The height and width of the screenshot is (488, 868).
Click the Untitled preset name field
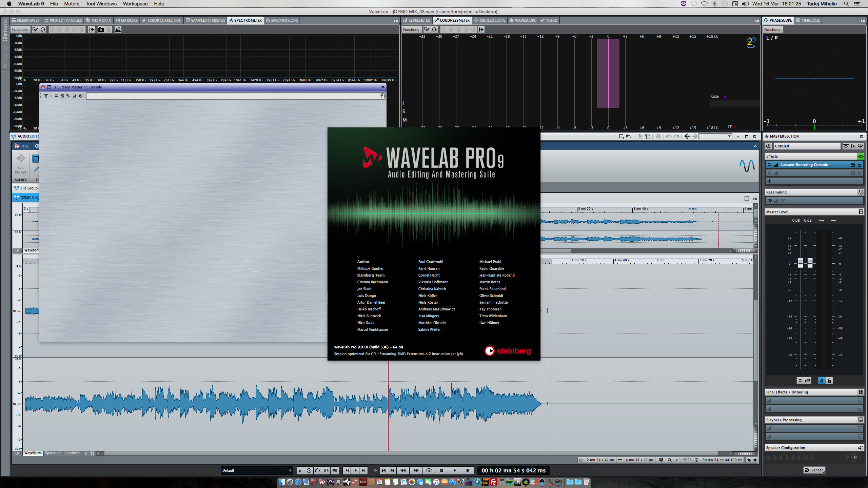[806, 146]
